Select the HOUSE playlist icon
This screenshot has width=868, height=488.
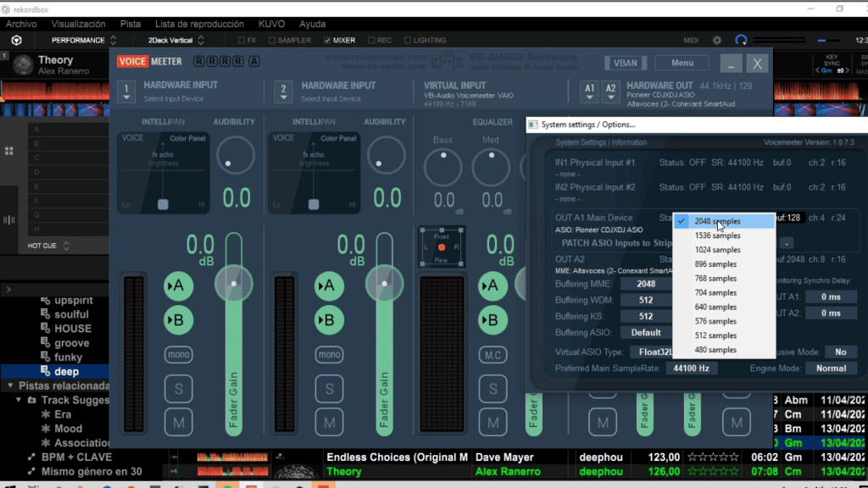pyautogui.click(x=46, y=328)
